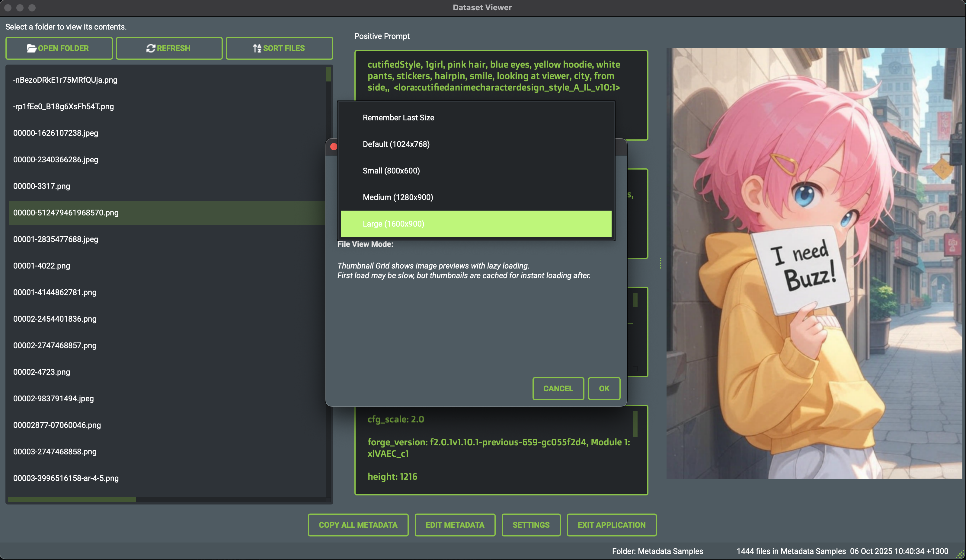The height and width of the screenshot is (560, 966).
Task: Click the Open Folder button
Action: pyautogui.click(x=59, y=48)
